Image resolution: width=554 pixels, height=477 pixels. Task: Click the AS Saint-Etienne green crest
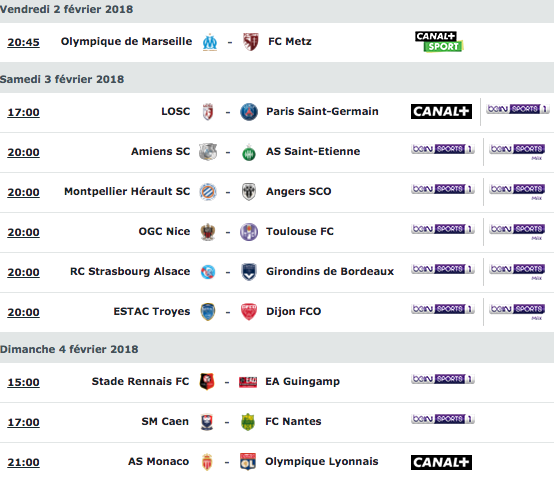click(249, 152)
